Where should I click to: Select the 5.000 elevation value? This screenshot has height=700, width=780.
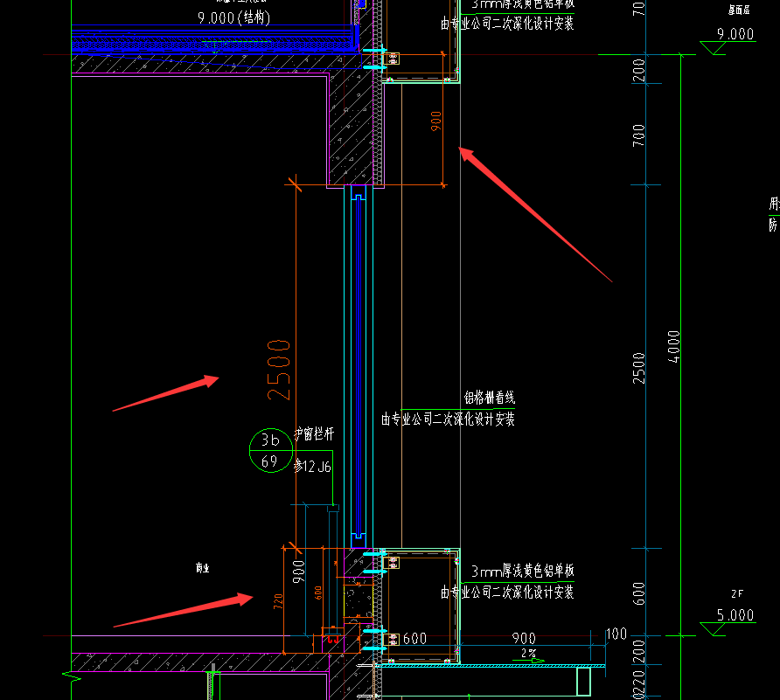pyautogui.click(x=735, y=615)
